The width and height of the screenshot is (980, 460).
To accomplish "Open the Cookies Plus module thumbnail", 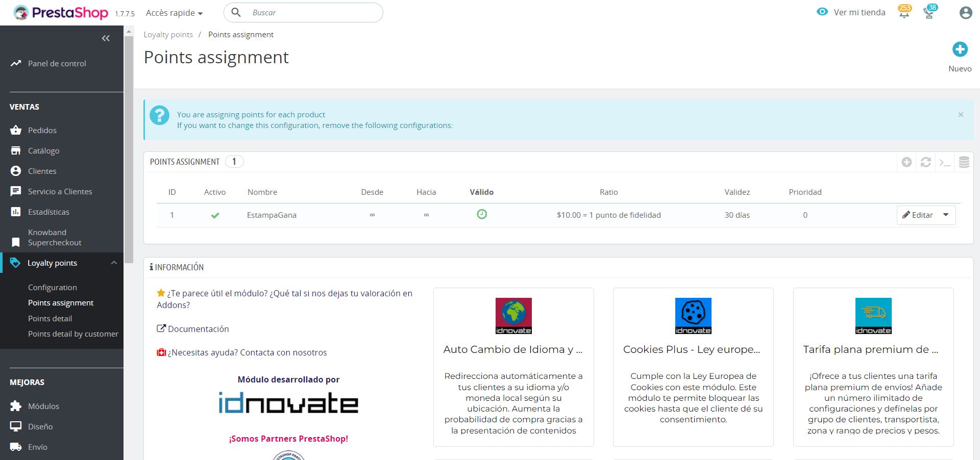I will tap(693, 316).
